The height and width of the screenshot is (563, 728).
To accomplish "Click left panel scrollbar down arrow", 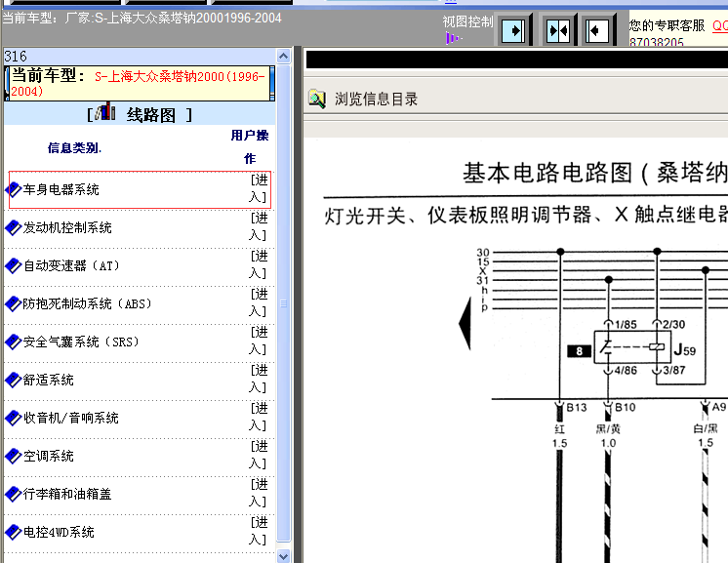I will coord(283,555).
